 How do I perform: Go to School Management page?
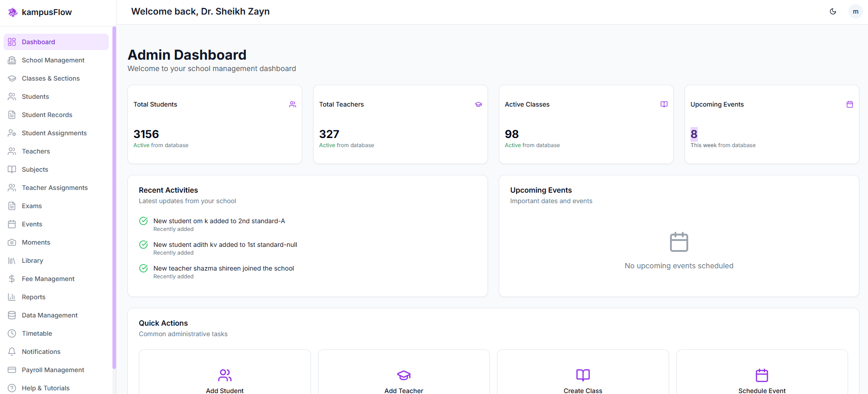click(56, 60)
